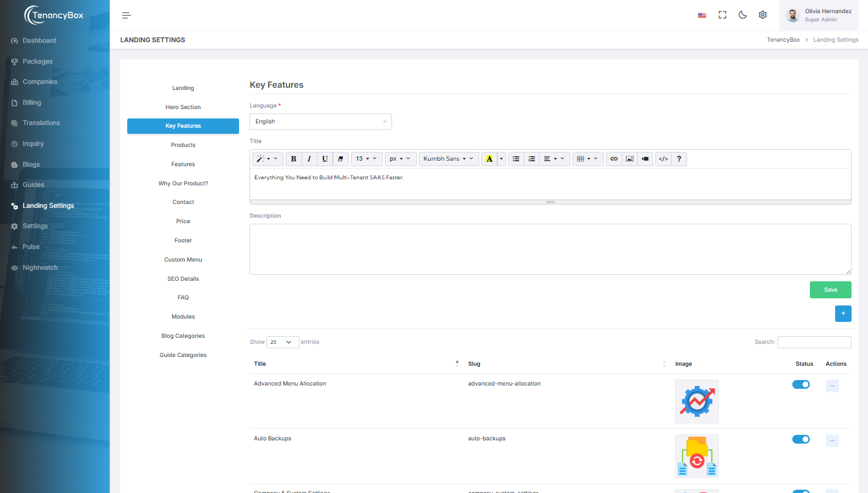Select the Hero Section tab
The image size is (868, 493).
pyautogui.click(x=183, y=107)
